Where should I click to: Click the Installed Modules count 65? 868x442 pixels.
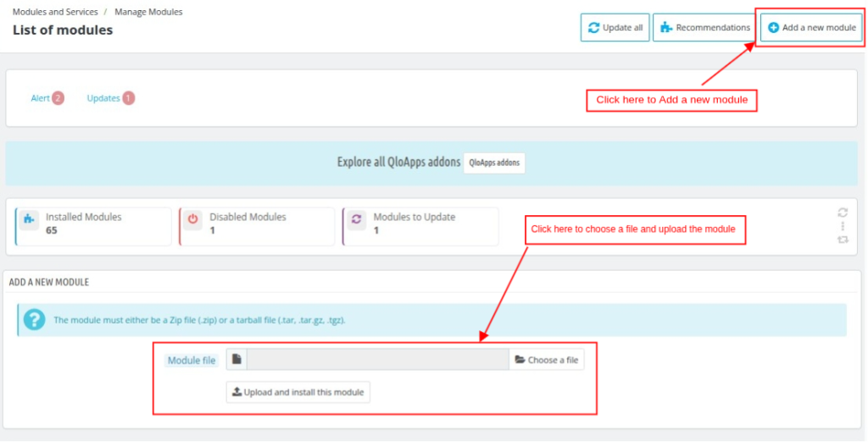(x=52, y=230)
